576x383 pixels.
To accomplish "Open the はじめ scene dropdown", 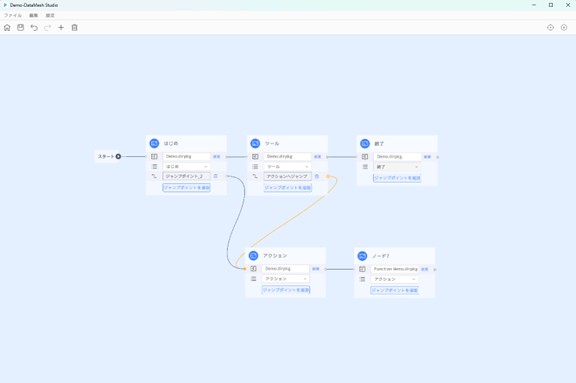I will 187,166.
